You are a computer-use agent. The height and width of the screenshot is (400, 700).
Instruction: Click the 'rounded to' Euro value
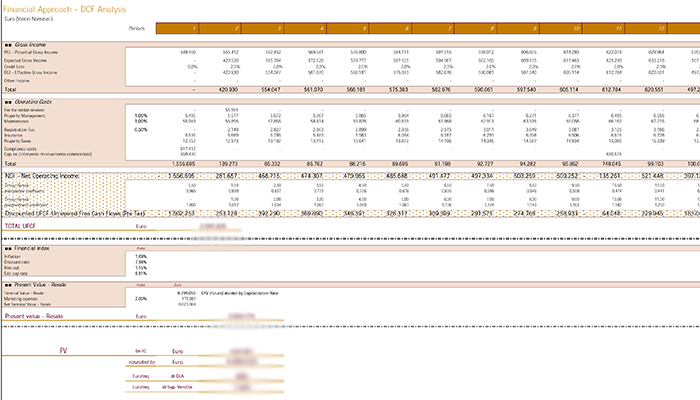[242, 362]
